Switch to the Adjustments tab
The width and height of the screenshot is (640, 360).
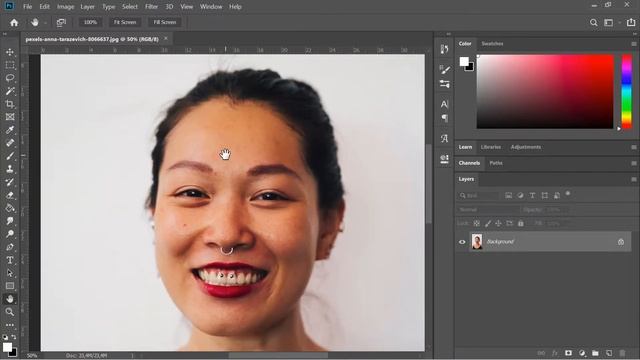526,147
